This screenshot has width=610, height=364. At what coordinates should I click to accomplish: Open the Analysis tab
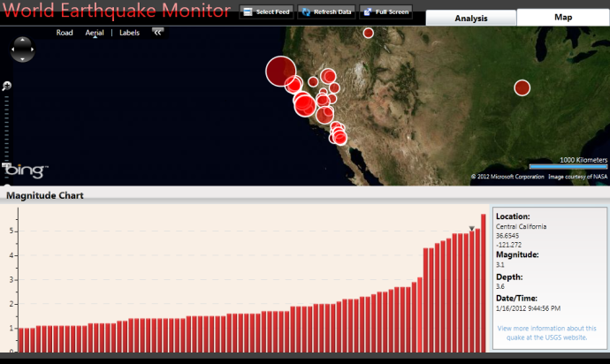click(470, 19)
